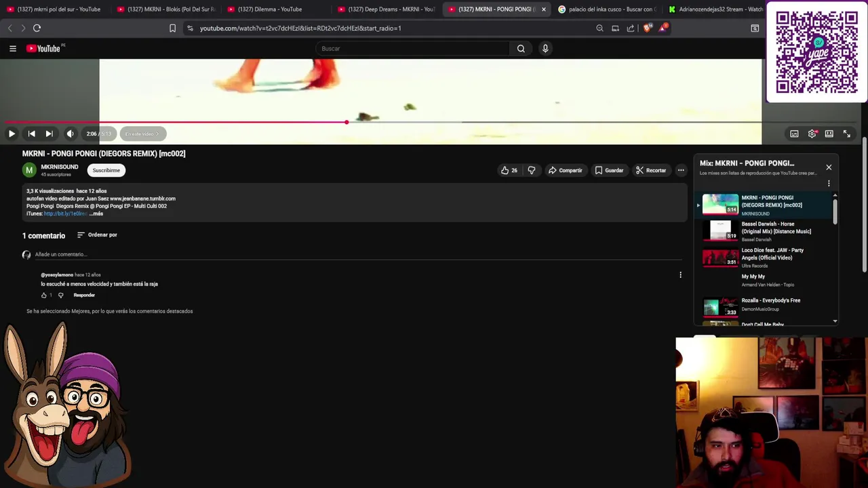Open the browser share icon
Viewport: 868px width, 488px height.
631,28
